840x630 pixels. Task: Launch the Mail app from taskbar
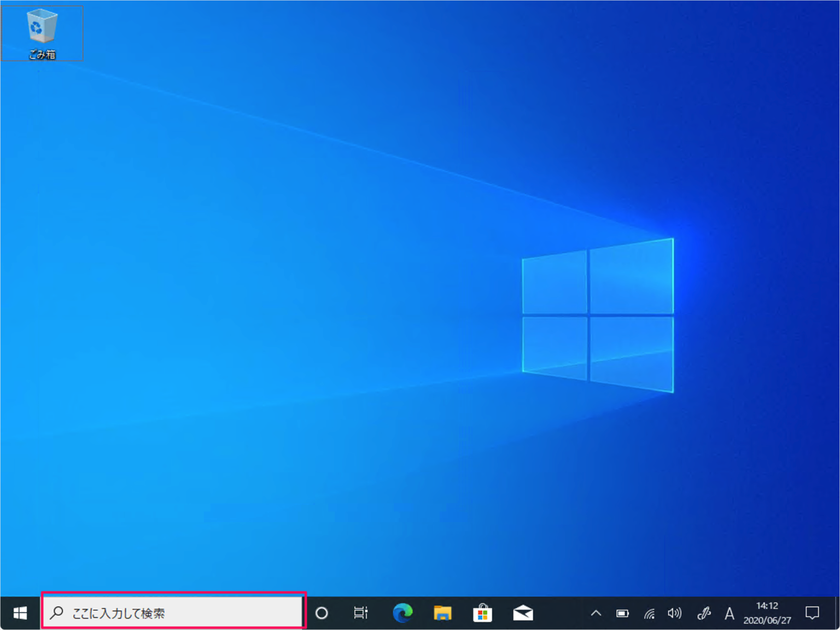pos(523,613)
